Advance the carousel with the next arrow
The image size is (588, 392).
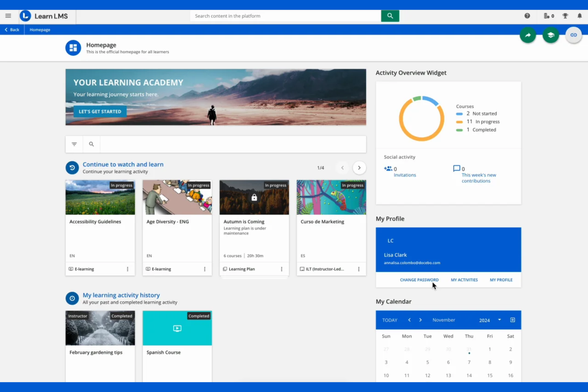click(x=359, y=168)
